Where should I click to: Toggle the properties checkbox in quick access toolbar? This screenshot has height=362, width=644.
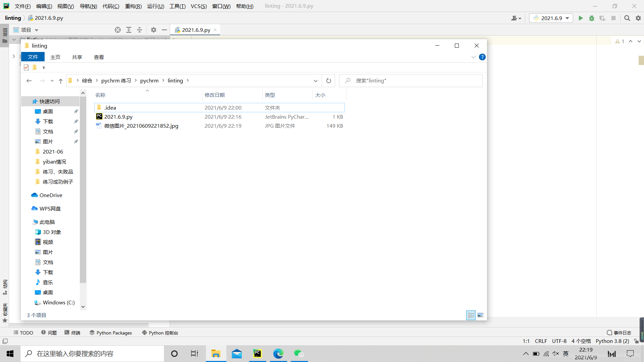(26, 67)
